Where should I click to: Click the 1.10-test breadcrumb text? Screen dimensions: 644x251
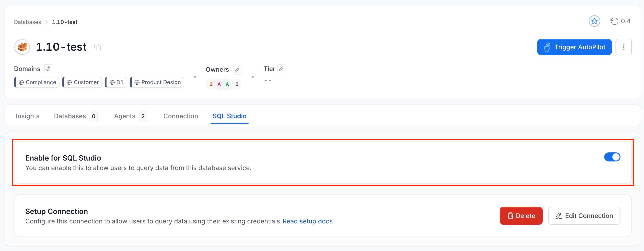tap(65, 22)
